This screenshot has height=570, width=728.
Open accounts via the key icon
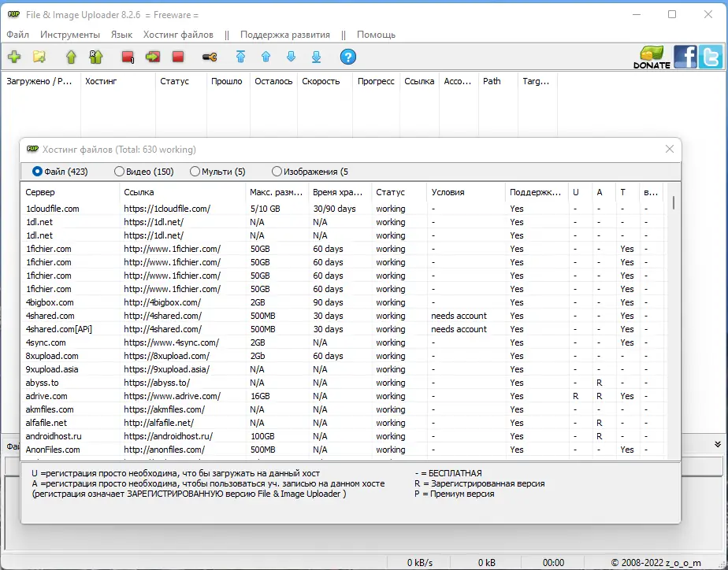pyautogui.click(x=210, y=57)
